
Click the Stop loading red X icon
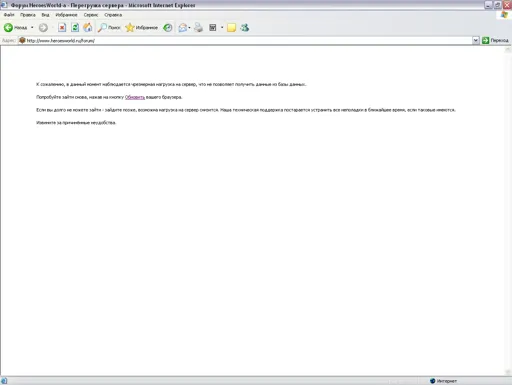tap(62, 28)
